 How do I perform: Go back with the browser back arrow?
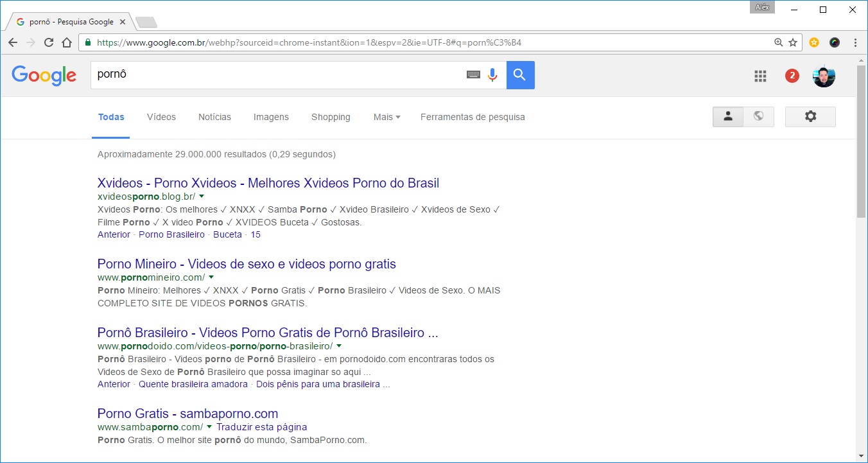[x=12, y=42]
